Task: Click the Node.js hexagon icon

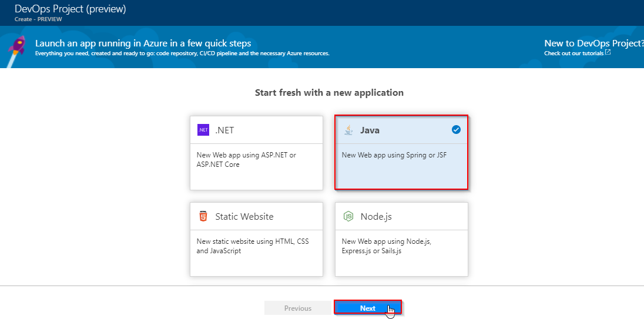Action: tap(348, 216)
